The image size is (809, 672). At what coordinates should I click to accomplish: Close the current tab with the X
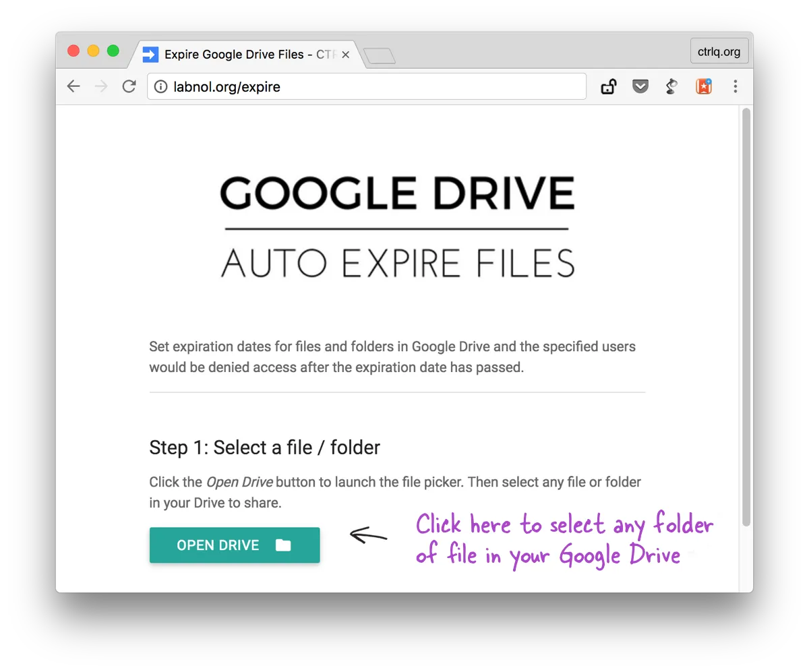pos(344,55)
